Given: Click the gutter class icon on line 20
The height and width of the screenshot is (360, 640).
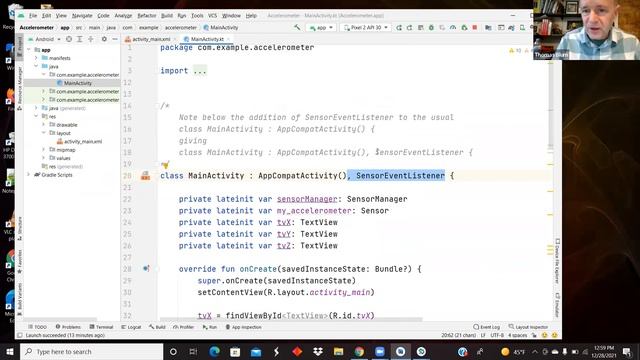Looking at the screenshot, I should [x=145, y=176].
